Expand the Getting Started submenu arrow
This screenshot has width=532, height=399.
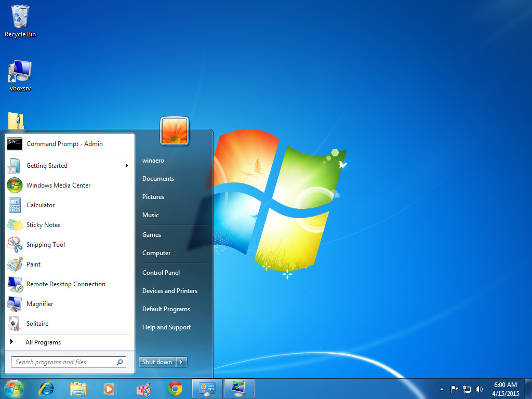tap(126, 165)
